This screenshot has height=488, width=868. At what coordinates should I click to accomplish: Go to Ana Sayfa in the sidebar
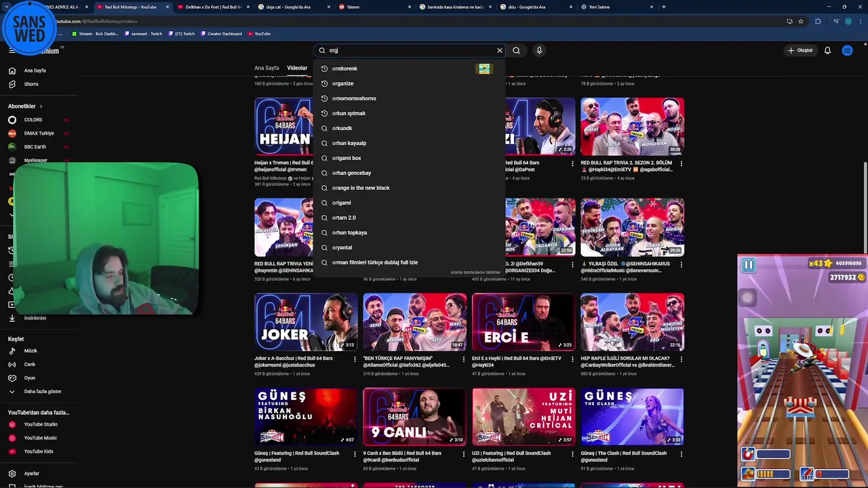pos(35,70)
